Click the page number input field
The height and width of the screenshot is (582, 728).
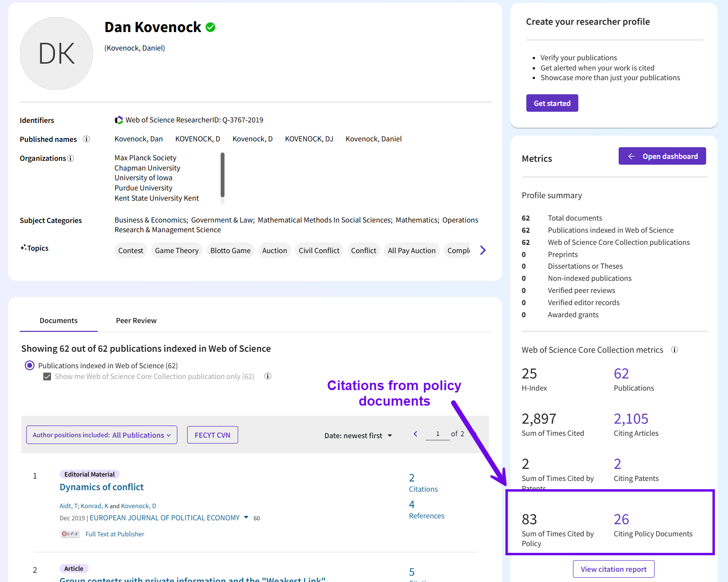437,434
